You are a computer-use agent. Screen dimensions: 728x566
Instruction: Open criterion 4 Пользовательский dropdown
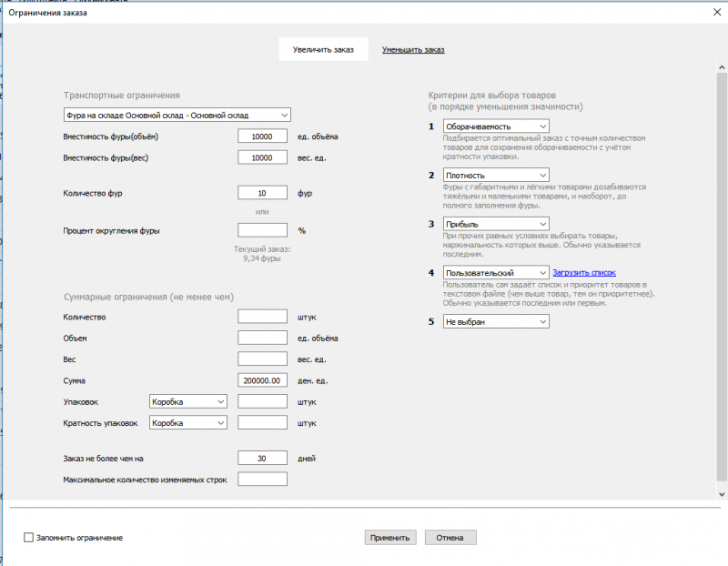pyautogui.click(x=496, y=272)
